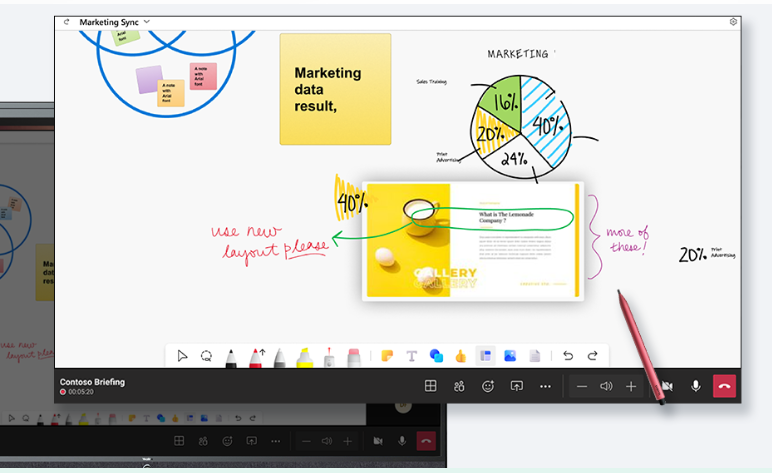772x473 pixels.
Task: Open the thumbs up reactions tool
Action: 460,356
